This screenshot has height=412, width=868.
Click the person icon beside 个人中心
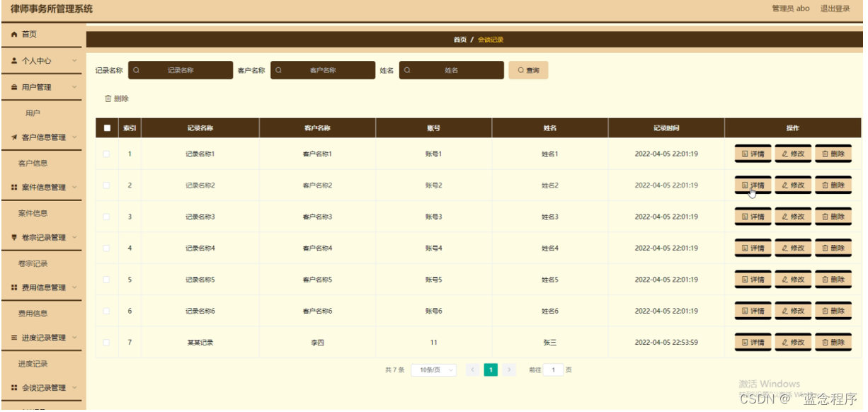point(14,61)
